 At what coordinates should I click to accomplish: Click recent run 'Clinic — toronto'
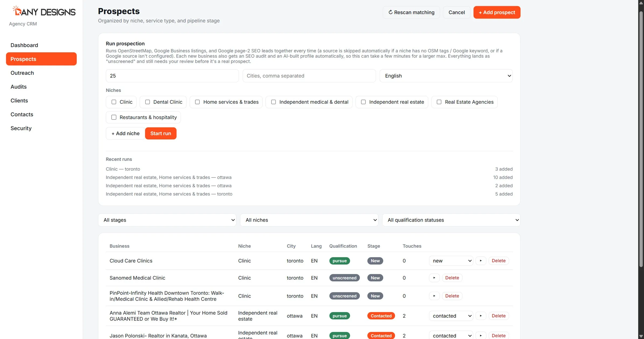(x=123, y=169)
